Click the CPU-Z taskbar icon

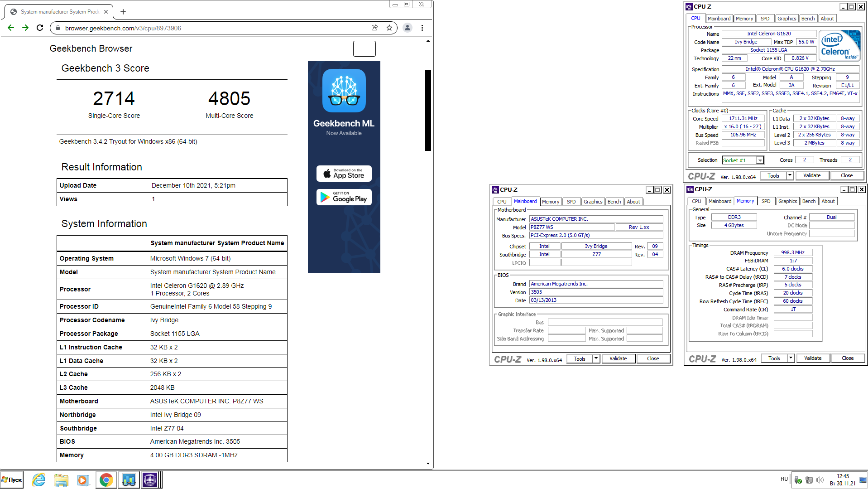pos(150,480)
